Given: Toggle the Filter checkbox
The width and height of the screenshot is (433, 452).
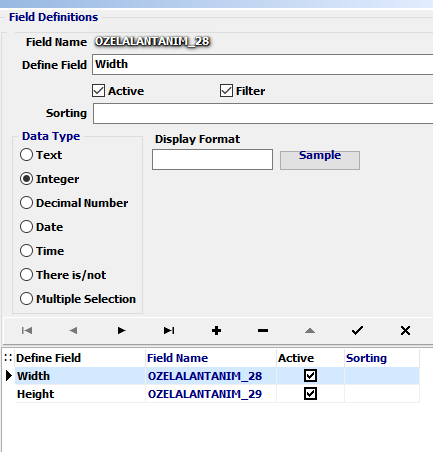Looking at the screenshot, I should [226, 91].
